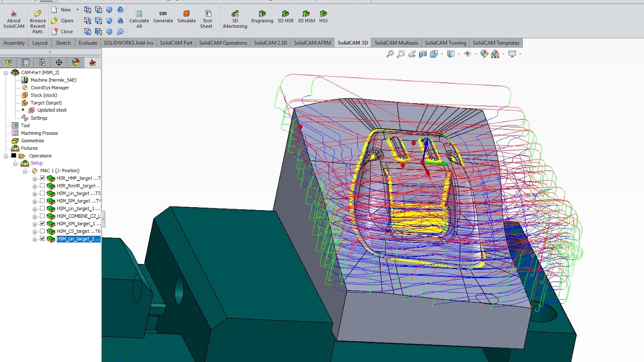Click the G01 Generate button
644x362 pixels.
click(163, 17)
